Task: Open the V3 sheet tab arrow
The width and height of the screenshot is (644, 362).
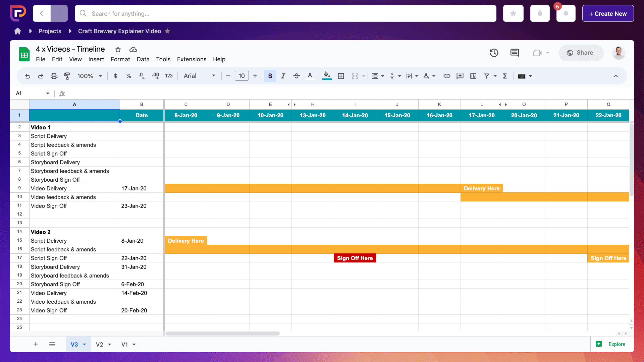Action: [x=85, y=344]
